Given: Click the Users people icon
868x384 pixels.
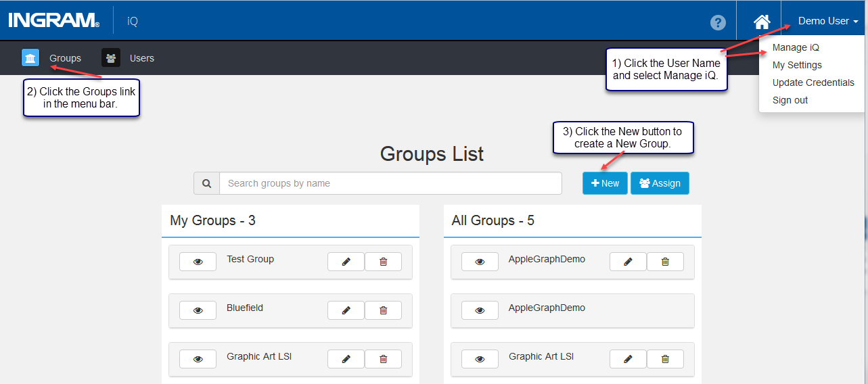Looking at the screenshot, I should (111, 58).
